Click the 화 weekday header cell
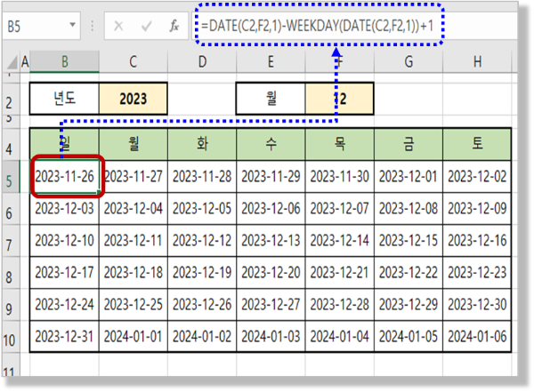The image size is (534, 392). tap(202, 144)
